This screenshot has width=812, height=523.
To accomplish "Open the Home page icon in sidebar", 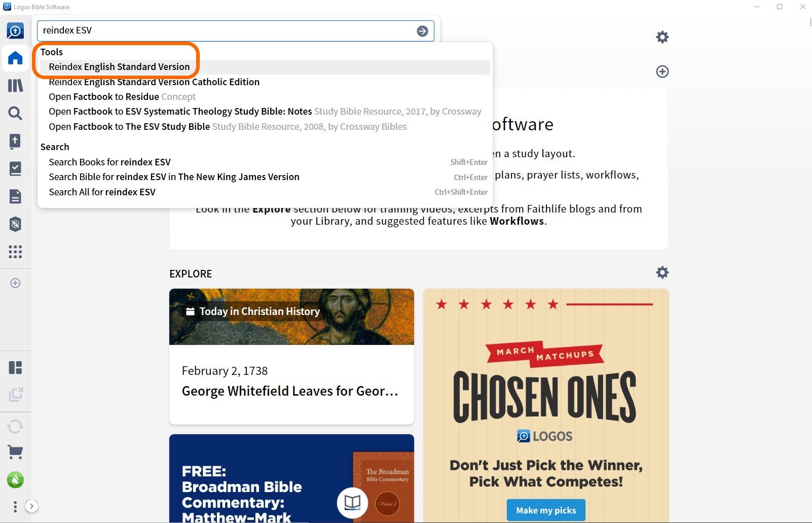I will tap(15, 58).
